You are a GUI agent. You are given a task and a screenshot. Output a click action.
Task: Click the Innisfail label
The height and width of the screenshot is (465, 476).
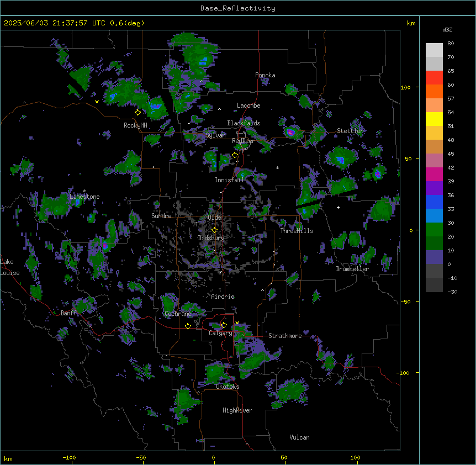point(229,180)
